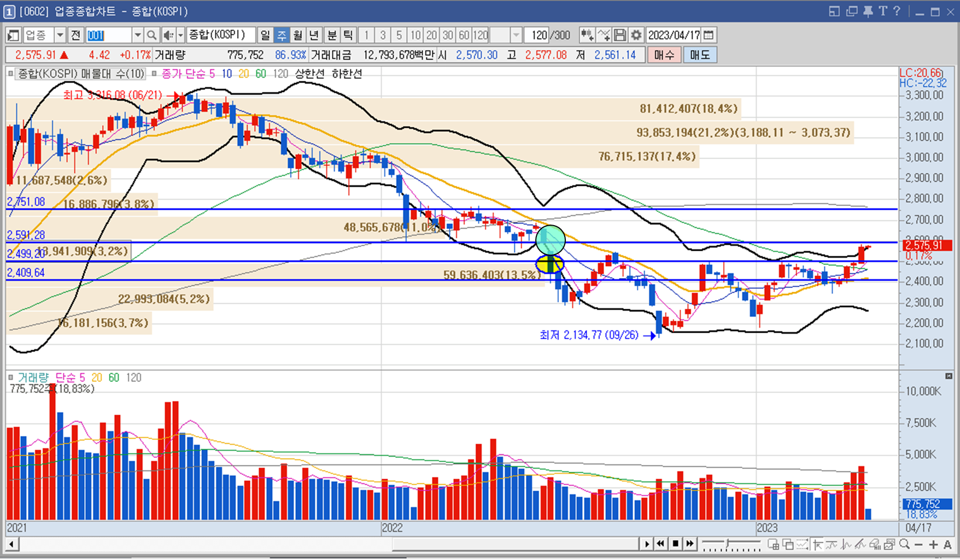Click the overlapping chart windows icon
The height and width of the screenshot is (560, 960).
[x=788, y=544]
